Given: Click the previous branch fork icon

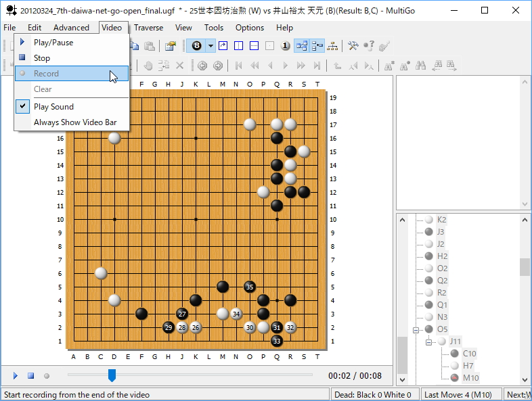Looking at the screenshot, I should point(353,66).
